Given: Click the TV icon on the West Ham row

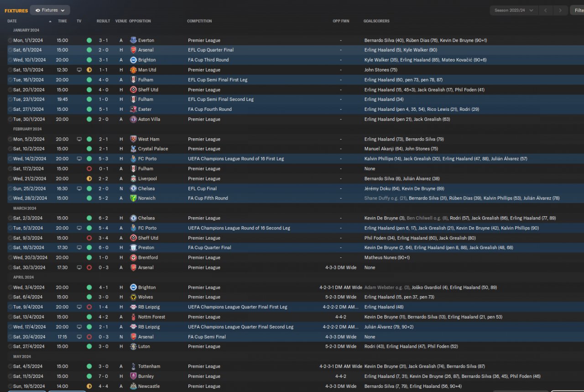Looking at the screenshot, I should [x=79, y=139].
